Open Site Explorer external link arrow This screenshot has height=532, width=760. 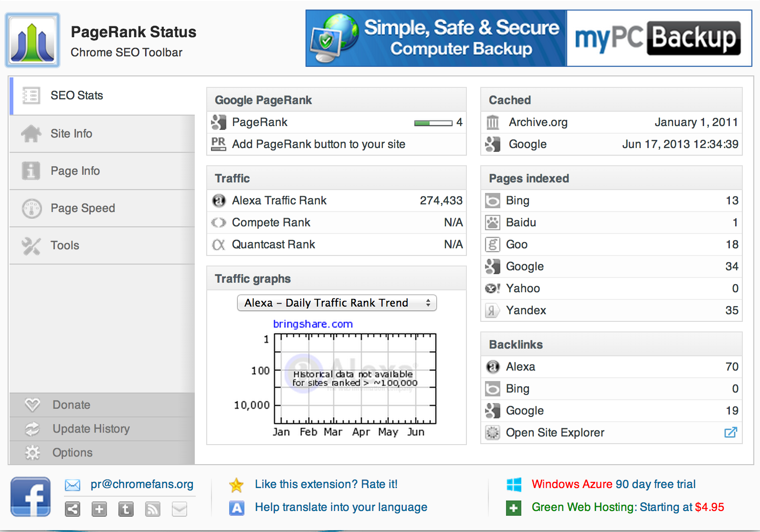pyautogui.click(x=731, y=433)
